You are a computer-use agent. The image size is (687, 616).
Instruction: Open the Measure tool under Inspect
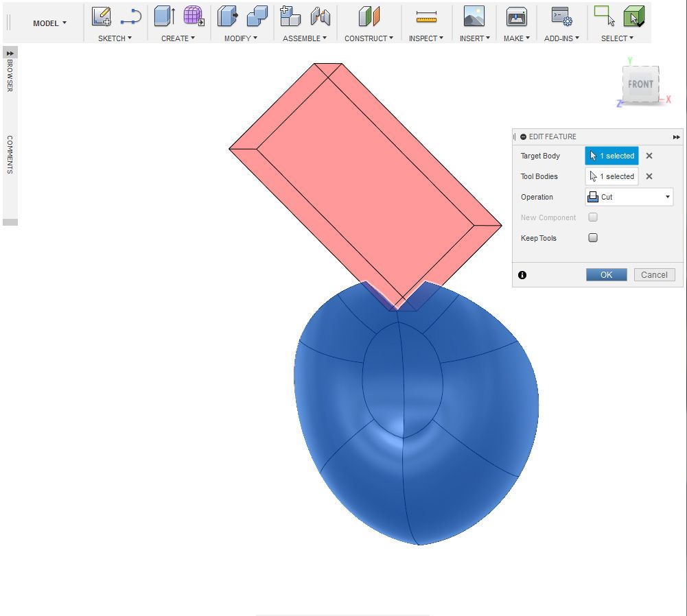[426, 16]
